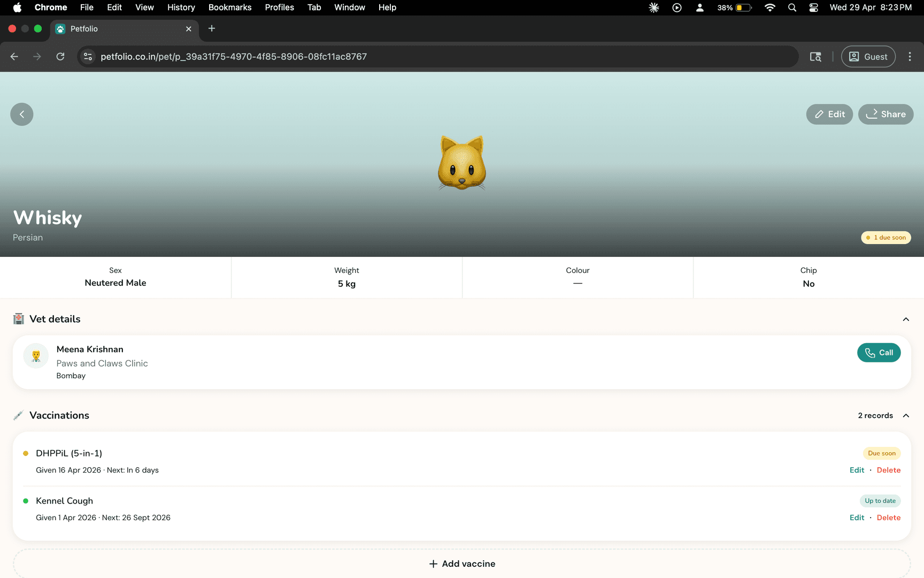Open the History menu

pos(181,7)
